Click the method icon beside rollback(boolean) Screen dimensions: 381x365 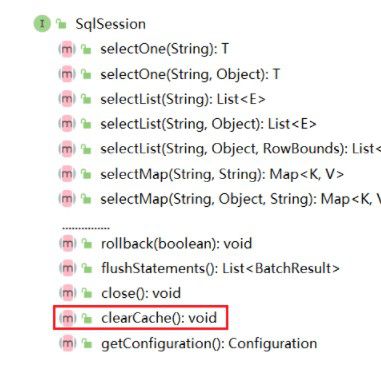67,244
